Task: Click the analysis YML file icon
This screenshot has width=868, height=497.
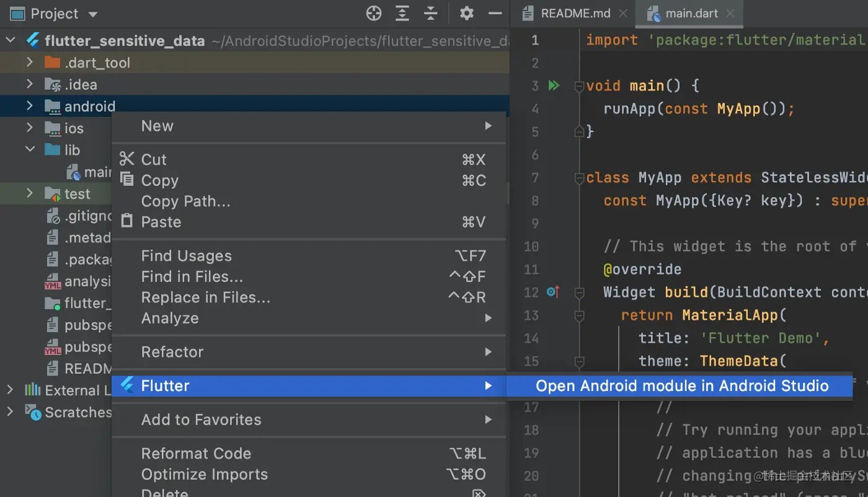Action: [53, 281]
